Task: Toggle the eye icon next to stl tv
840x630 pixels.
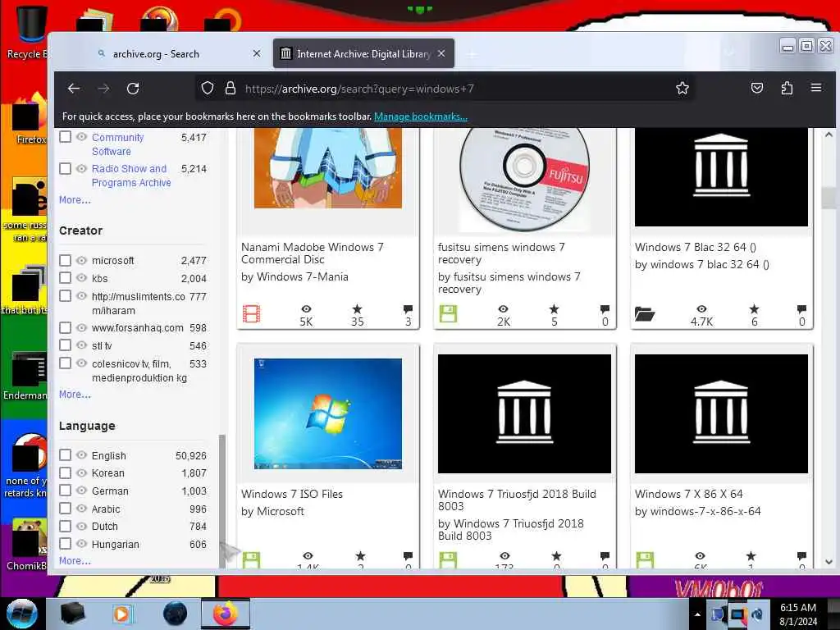Action: click(81, 345)
